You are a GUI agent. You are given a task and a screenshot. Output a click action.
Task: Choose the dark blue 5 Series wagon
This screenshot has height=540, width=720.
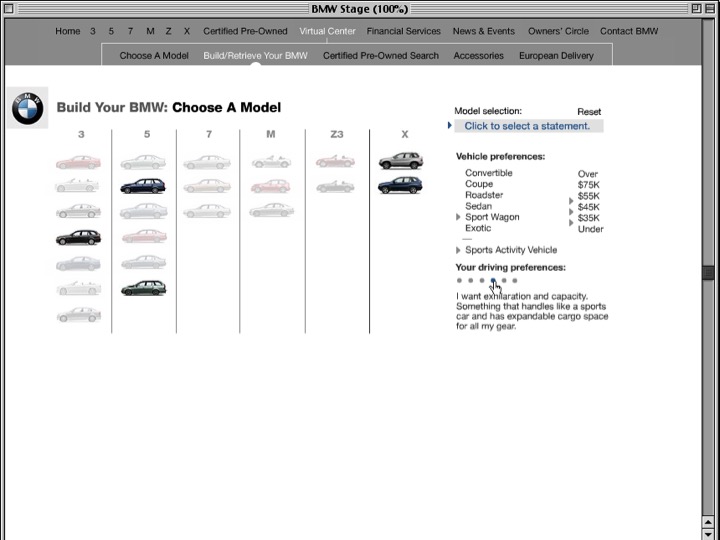tap(143, 186)
